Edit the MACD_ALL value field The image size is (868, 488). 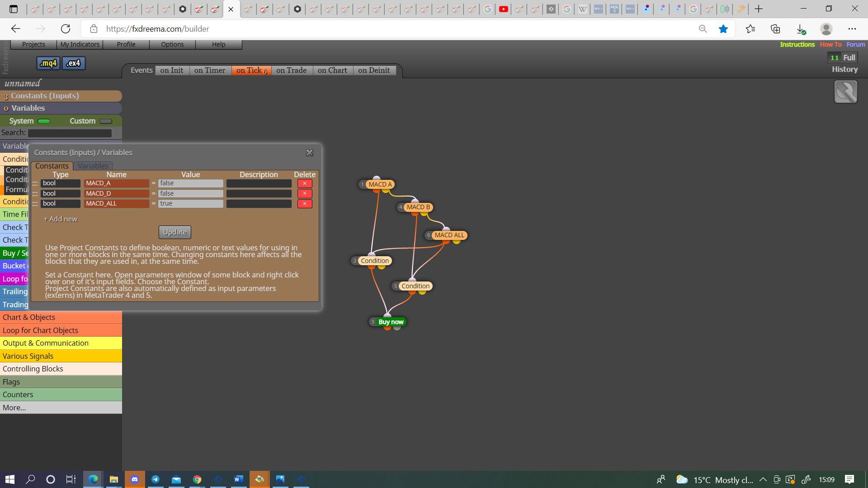tap(190, 204)
